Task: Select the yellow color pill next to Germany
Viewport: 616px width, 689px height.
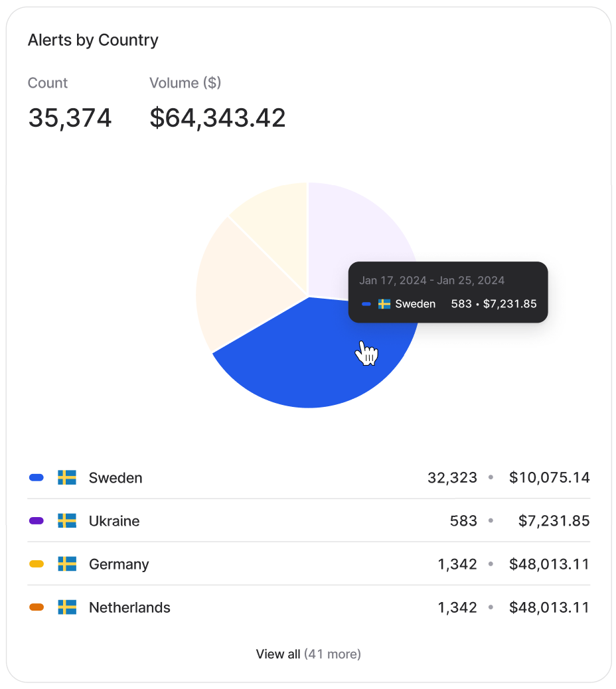Action: tap(37, 564)
